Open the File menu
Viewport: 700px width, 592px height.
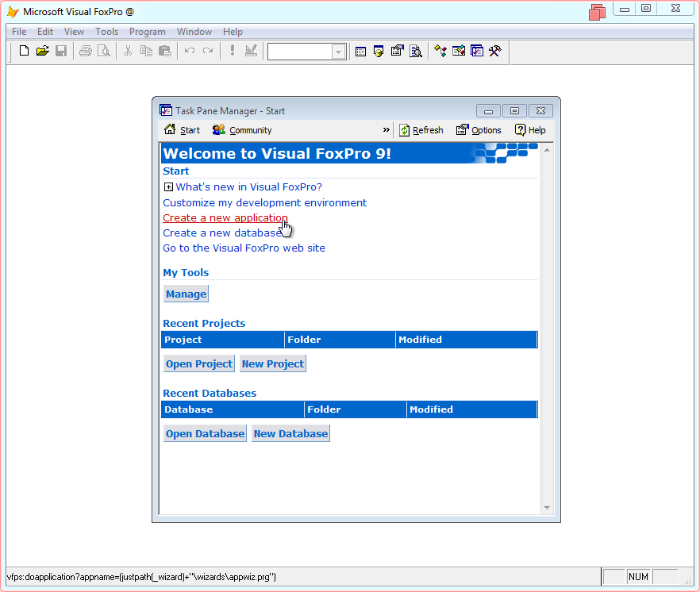coord(19,32)
